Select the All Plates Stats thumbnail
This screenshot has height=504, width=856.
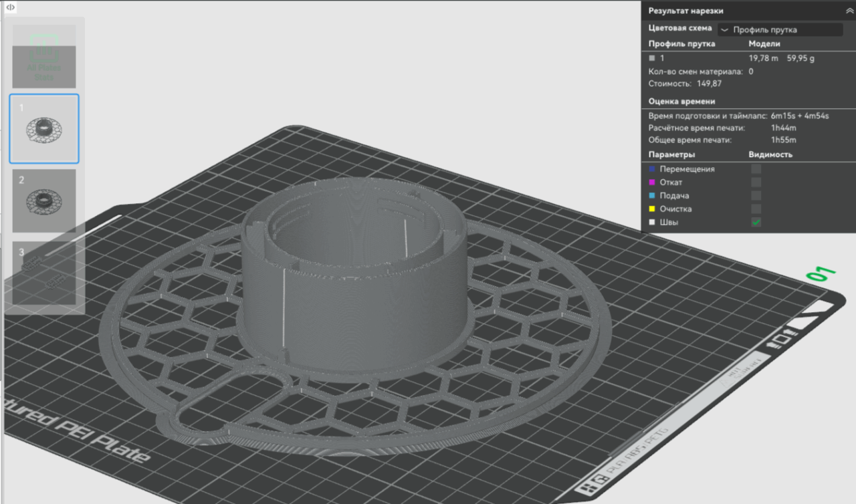44,57
